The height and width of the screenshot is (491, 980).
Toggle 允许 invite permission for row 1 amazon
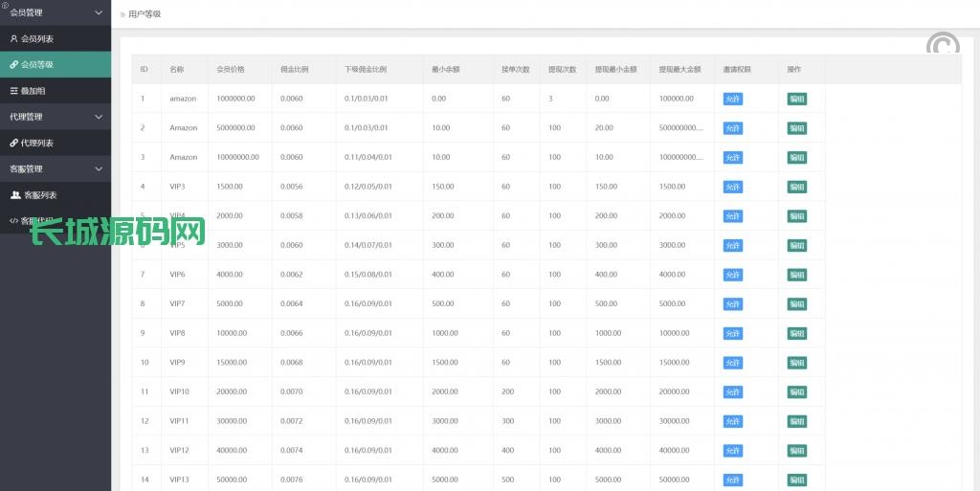click(732, 99)
